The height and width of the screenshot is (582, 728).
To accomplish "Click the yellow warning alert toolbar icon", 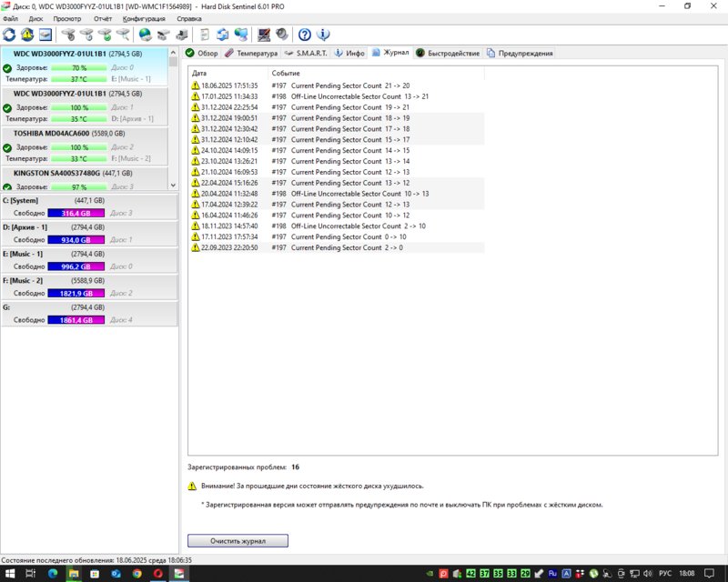I will pos(28,35).
